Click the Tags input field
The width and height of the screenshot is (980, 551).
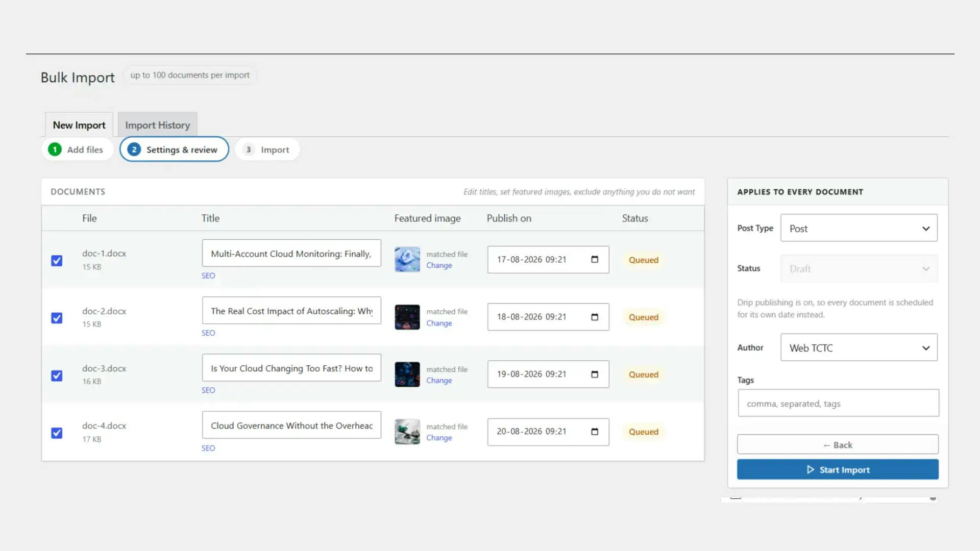coord(838,403)
